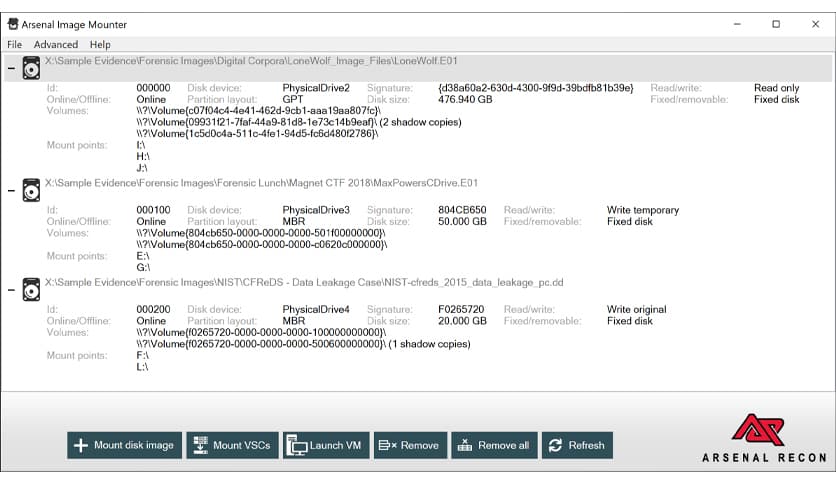Screen dimensions: 836x484
Task: Click the Arsenal Recon logo
Action: coord(764,437)
